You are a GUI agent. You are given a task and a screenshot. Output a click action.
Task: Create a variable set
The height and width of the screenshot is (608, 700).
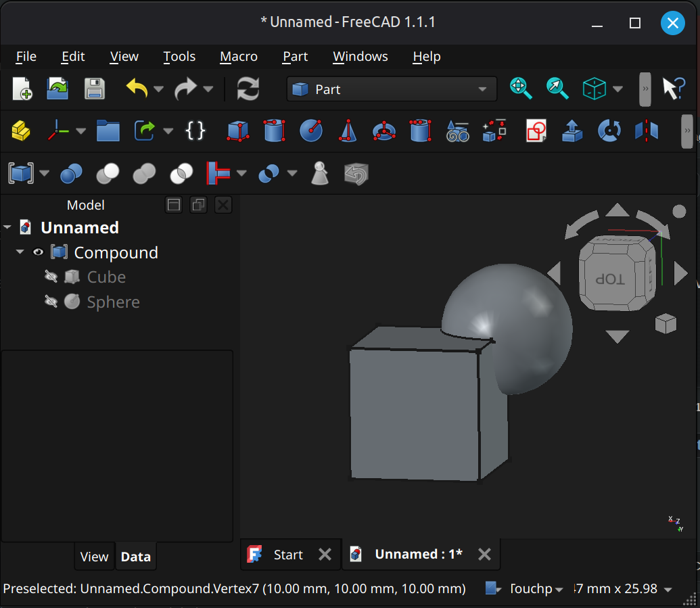point(195,131)
